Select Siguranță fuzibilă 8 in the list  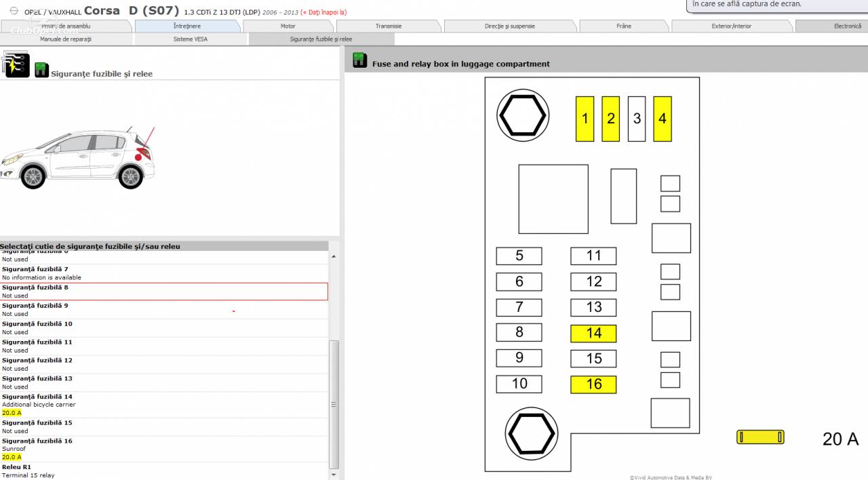[x=164, y=292]
